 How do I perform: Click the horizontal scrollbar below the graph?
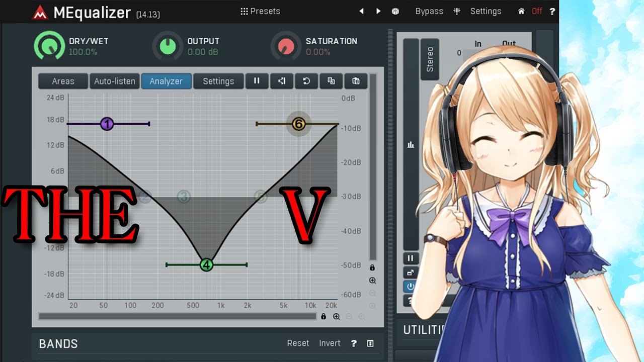(178, 316)
